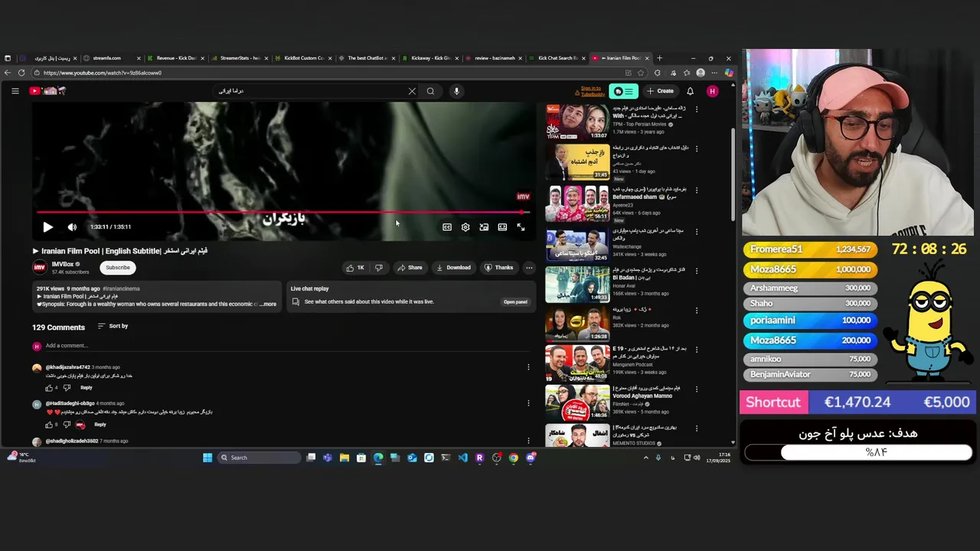Go to YouTube home via logo
This screenshot has width=980, height=551.
(47, 91)
